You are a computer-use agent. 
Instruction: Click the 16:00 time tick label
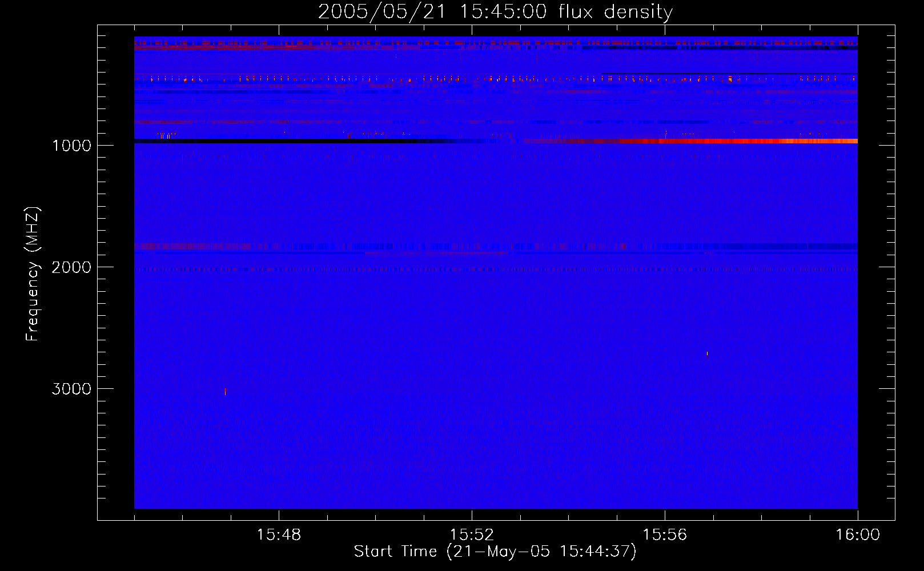858,535
